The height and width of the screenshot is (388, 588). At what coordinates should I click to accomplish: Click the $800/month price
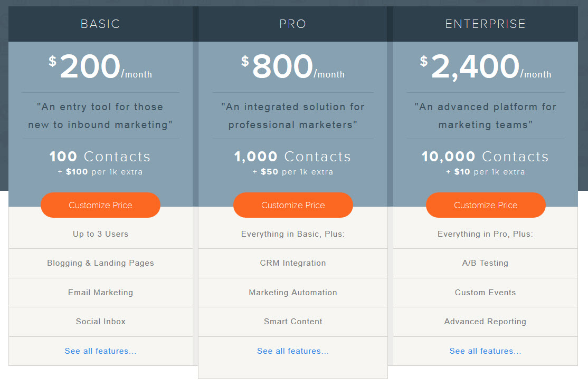(293, 68)
